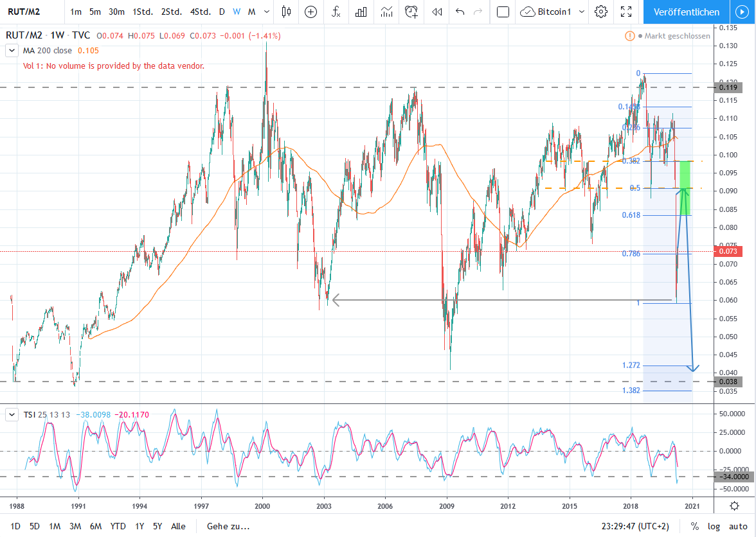Enter fullscreen mode
756x537 pixels.
(x=626, y=12)
